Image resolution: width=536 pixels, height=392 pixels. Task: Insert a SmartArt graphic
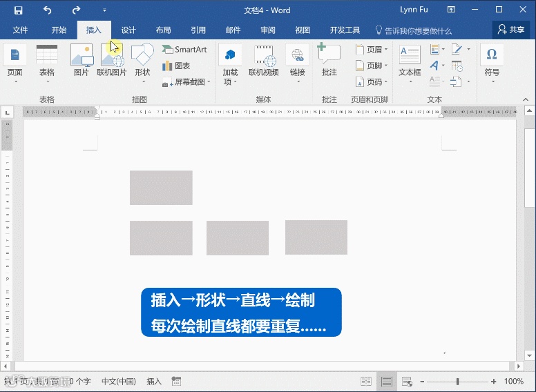[x=184, y=50]
